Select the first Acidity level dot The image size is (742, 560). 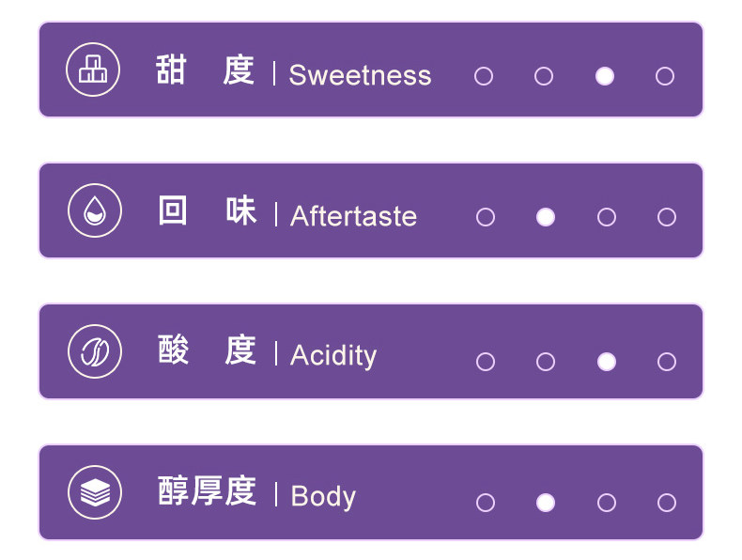click(486, 362)
